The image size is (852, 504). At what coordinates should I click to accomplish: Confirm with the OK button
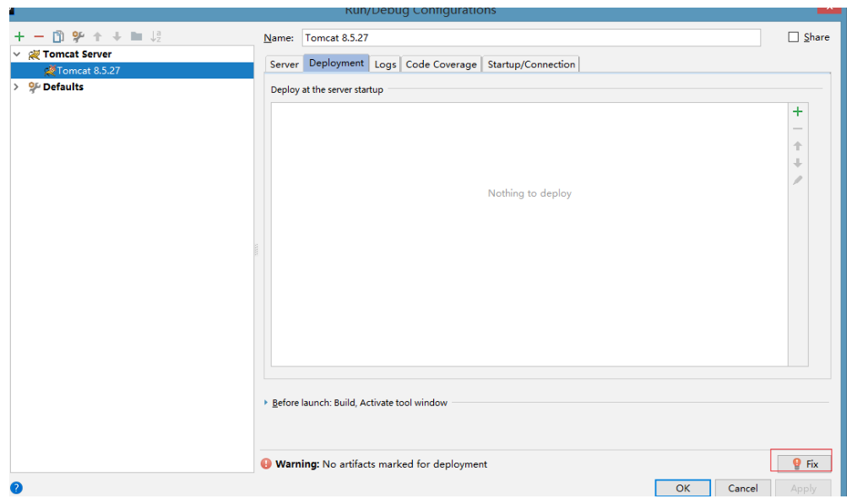[x=682, y=488]
